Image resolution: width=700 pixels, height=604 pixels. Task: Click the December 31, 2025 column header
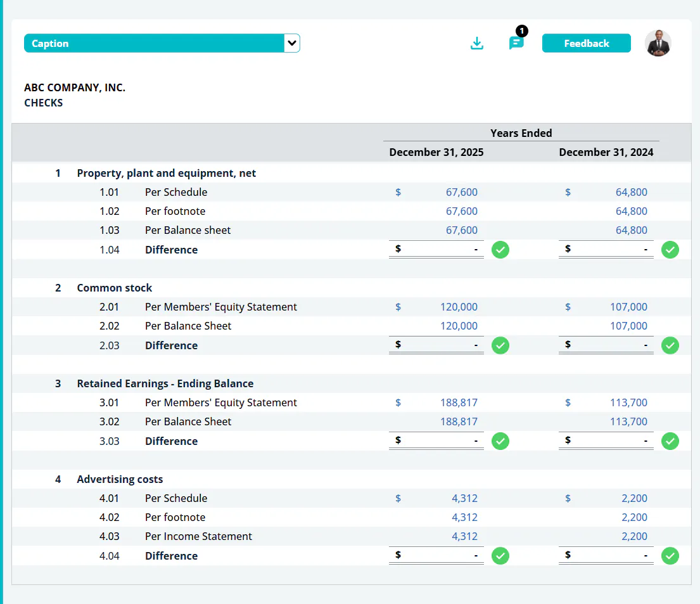[x=436, y=152]
